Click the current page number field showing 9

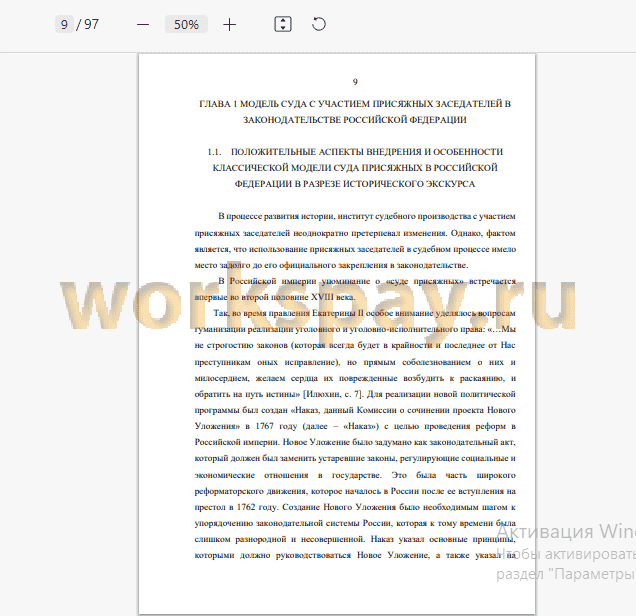(64, 24)
